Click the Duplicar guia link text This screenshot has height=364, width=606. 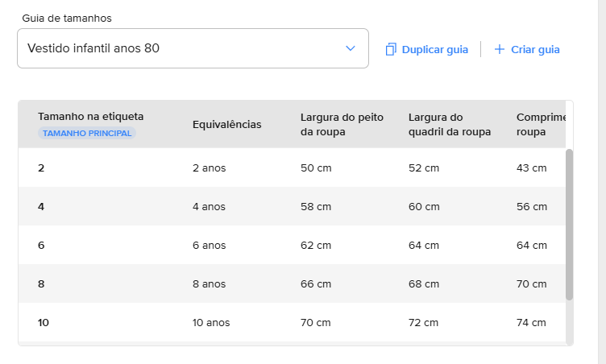coord(434,49)
